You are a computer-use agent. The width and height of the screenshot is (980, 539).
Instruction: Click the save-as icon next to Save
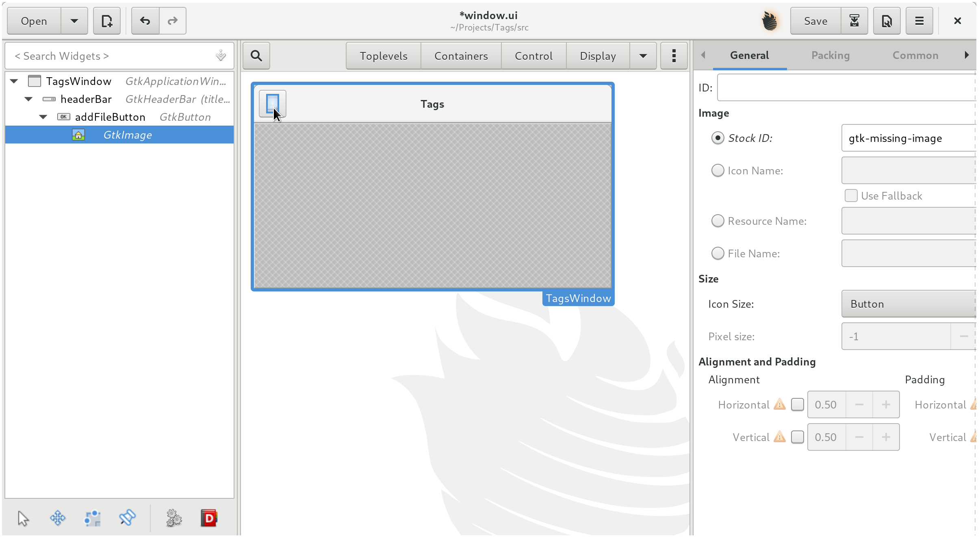[854, 21]
